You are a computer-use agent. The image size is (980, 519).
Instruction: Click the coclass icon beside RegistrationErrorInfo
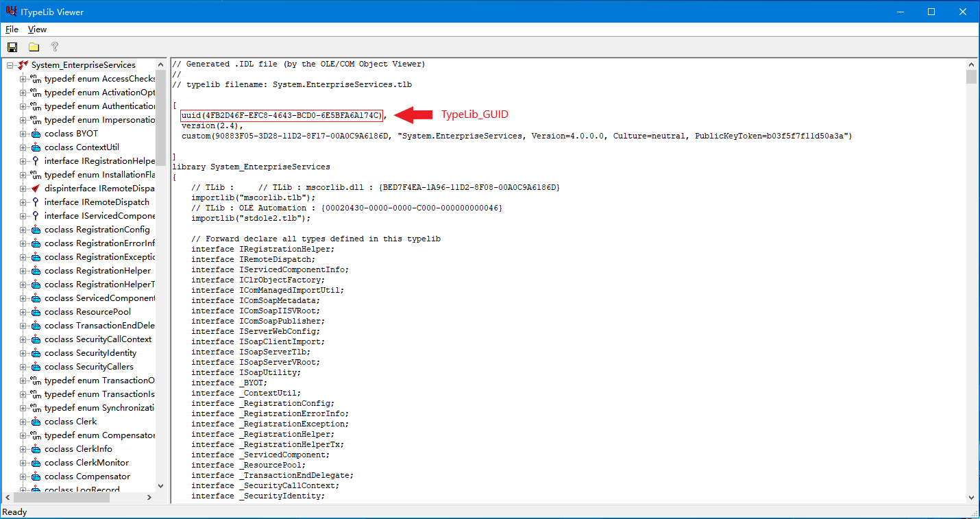36,243
